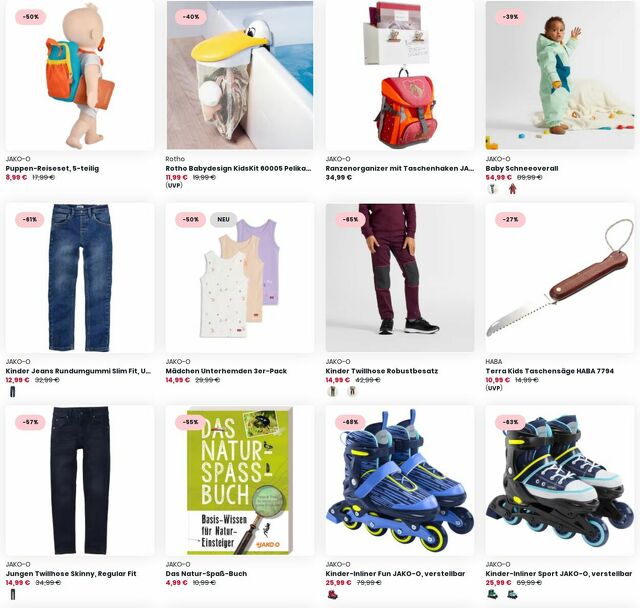
Task: Click the NEU badge on Mädchen Unterhemden
Action: click(223, 220)
